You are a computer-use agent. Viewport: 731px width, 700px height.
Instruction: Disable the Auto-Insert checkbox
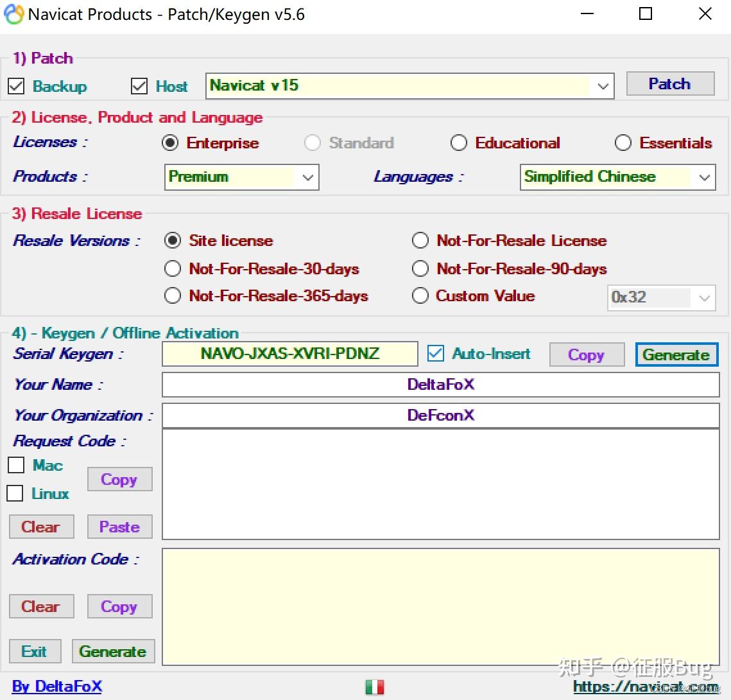pos(436,353)
